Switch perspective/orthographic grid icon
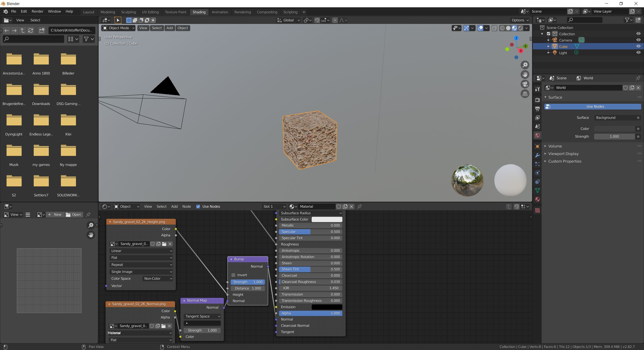The image size is (644, 350). 525,94
